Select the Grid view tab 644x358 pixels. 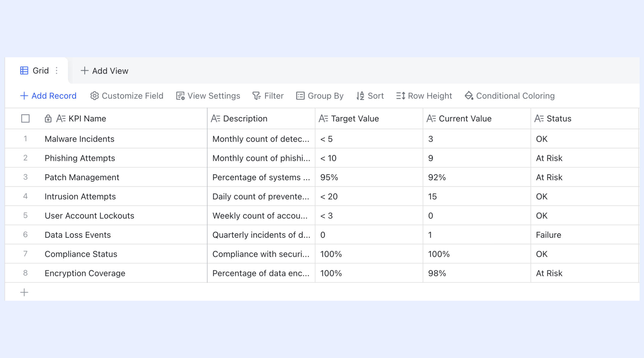click(37, 71)
